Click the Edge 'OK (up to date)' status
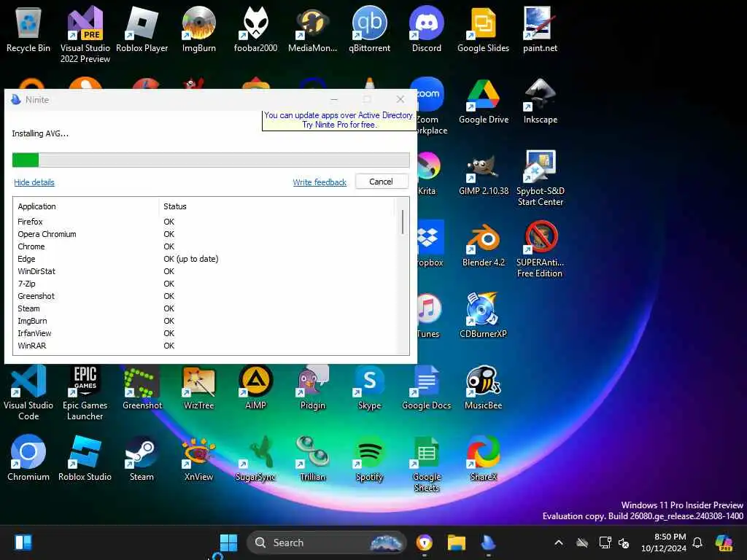The image size is (747, 560). (190, 259)
